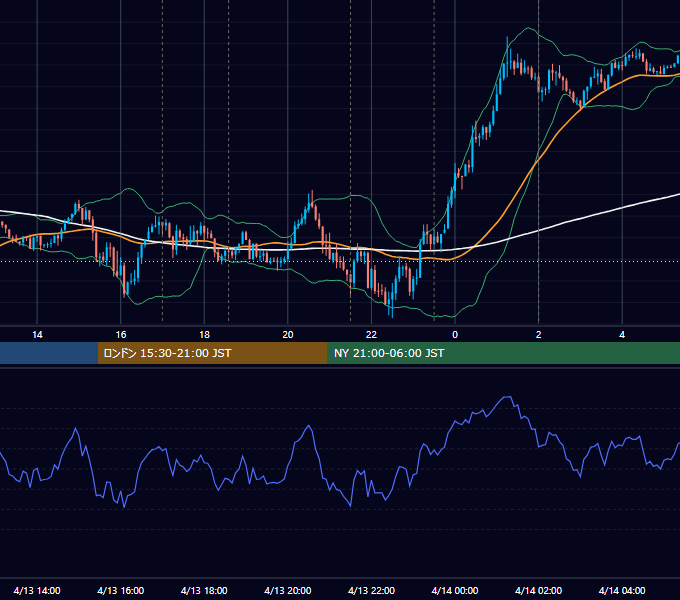The image size is (680, 600).
Task: Select the ロンドン 15:30-21:00 JST session band
Action: pos(212,353)
